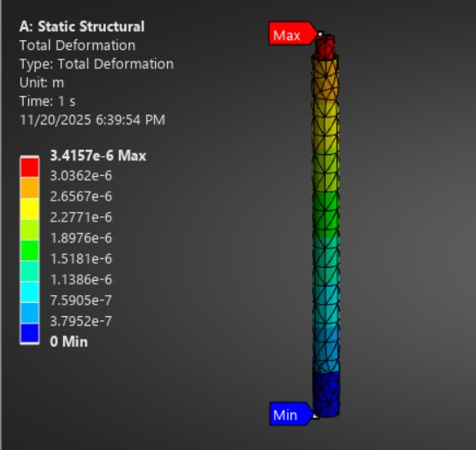The width and height of the screenshot is (476, 450).
Task: Click the legend value 3.4157e-6 Max
Action: (98, 156)
